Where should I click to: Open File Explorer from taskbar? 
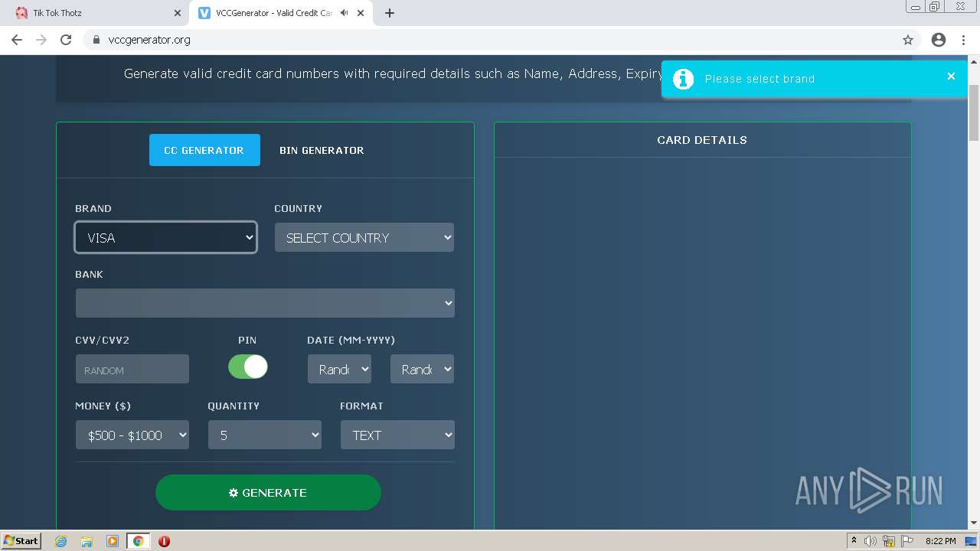click(87, 541)
